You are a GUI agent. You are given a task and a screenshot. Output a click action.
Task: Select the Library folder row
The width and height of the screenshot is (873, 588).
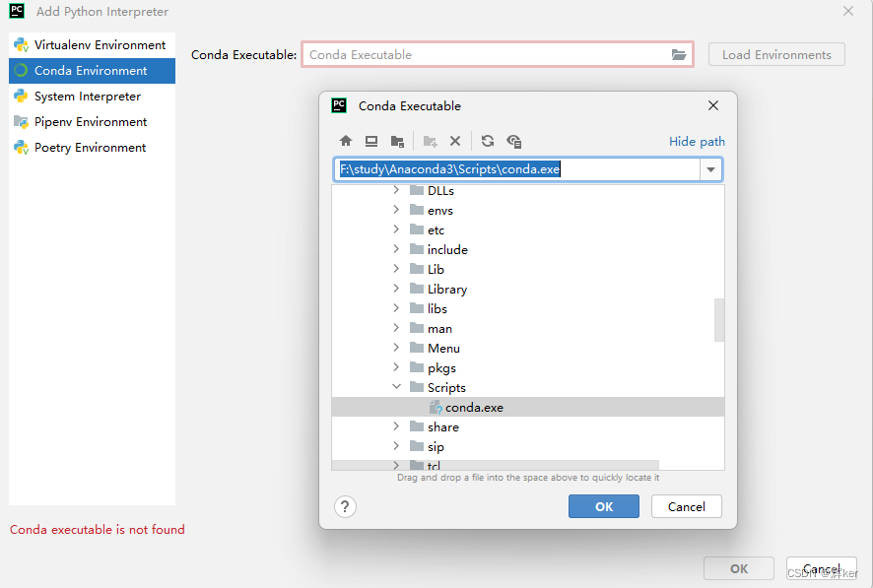pyautogui.click(x=528, y=289)
